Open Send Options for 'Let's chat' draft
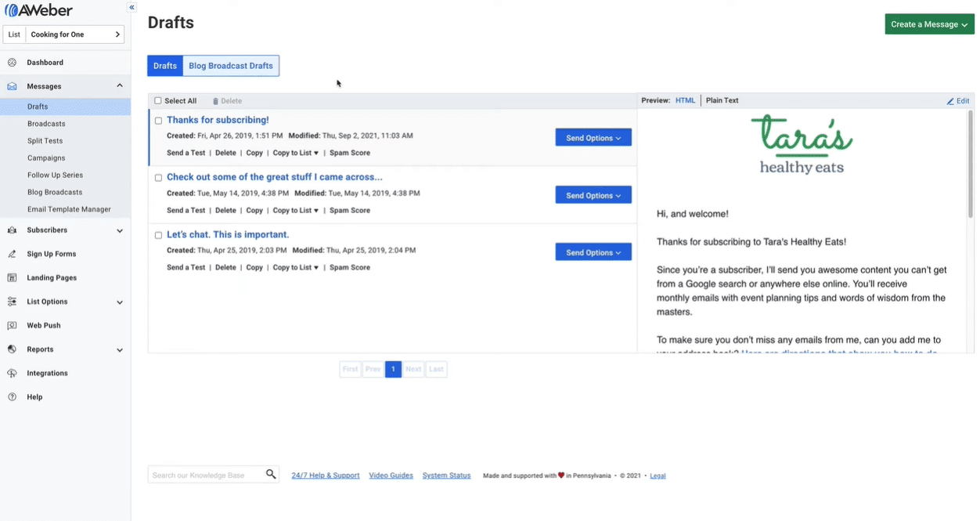The image size is (980, 521). (x=593, y=252)
